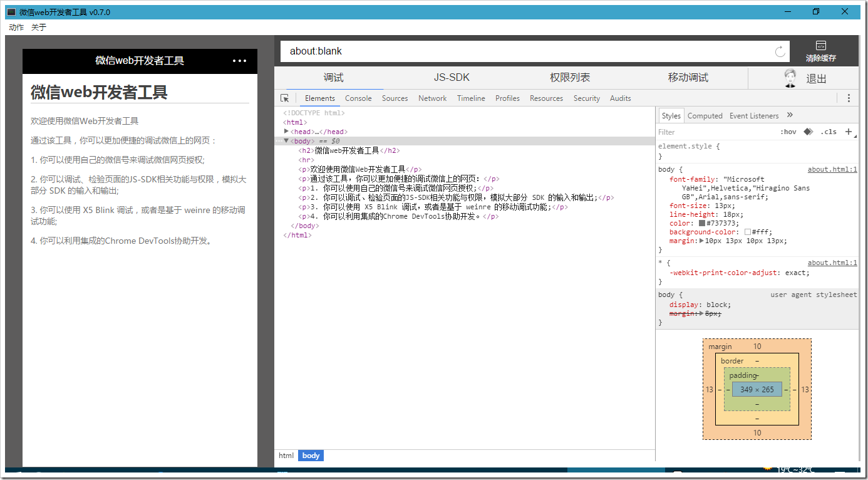868x480 pixels.
Task: Open the Security panel tab
Action: point(587,98)
